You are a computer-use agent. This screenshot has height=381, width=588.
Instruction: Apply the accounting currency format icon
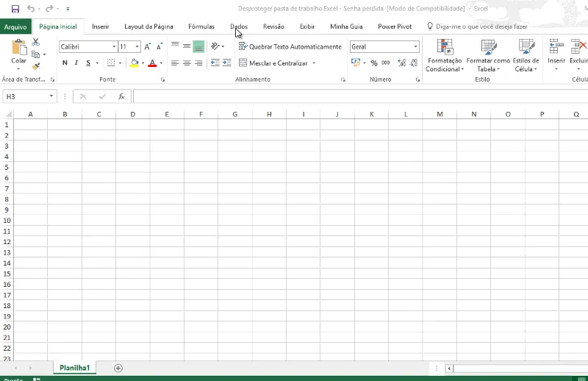point(356,63)
